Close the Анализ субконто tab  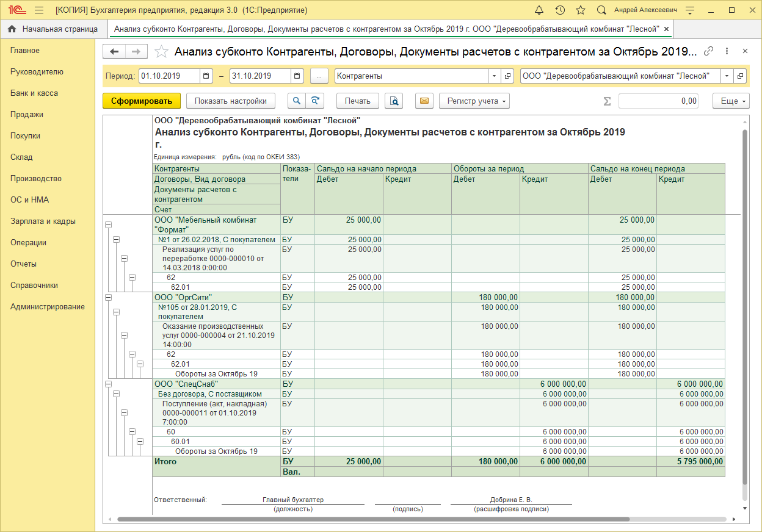coord(666,29)
